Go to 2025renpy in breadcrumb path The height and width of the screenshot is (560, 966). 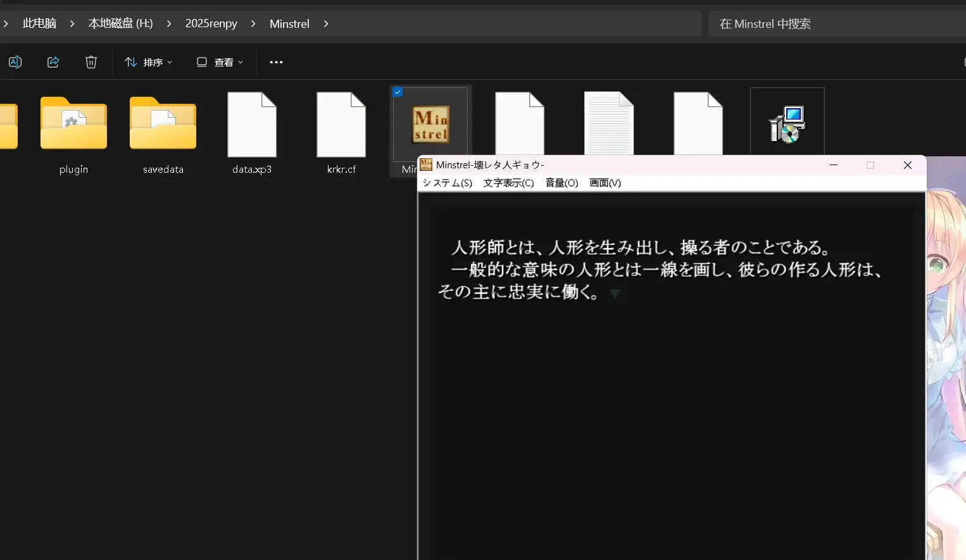coord(211,23)
